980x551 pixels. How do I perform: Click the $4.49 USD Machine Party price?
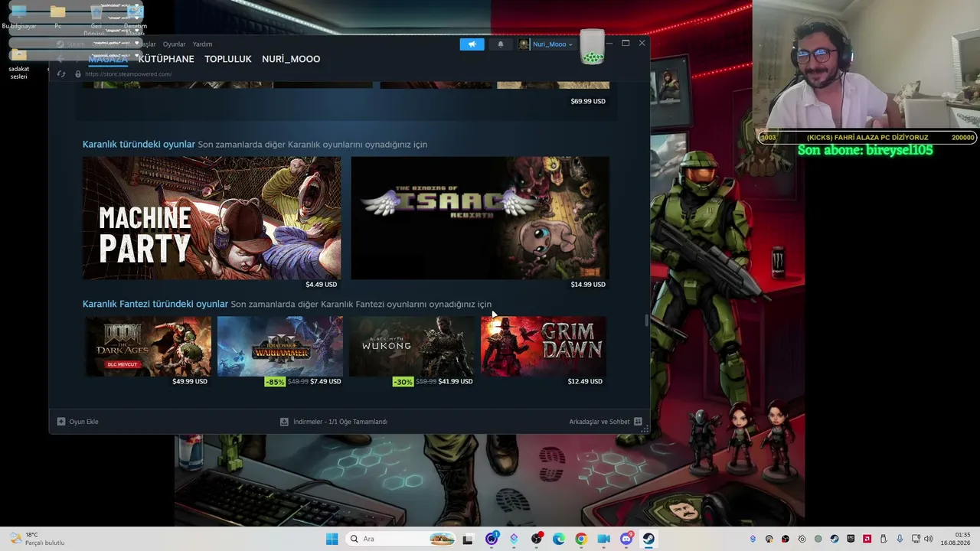pos(321,285)
